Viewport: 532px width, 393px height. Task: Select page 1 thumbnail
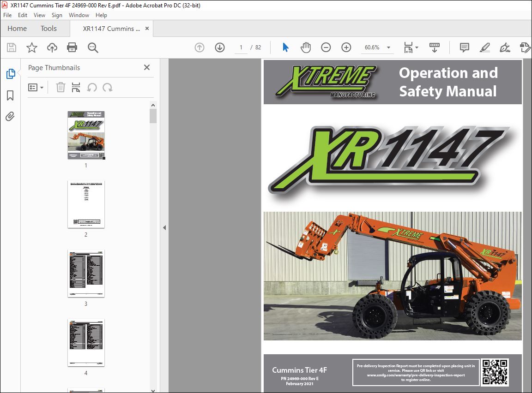click(x=86, y=135)
